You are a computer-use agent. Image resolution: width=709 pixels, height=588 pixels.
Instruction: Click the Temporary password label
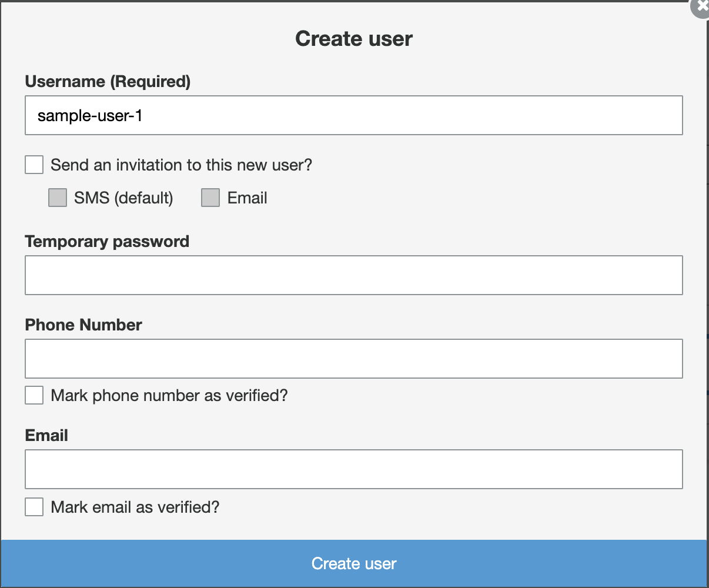[107, 242]
